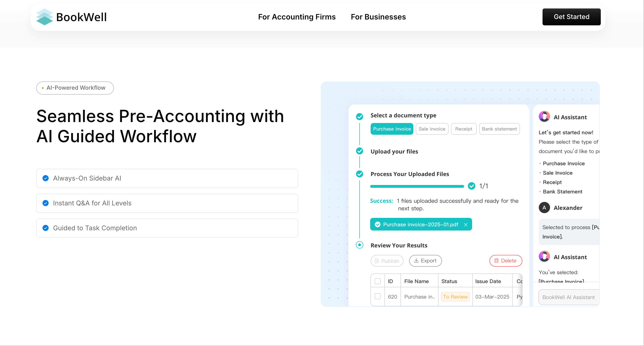Click the 03-Mar-2025 issue date cell
Image resolution: width=644 pixels, height=346 pixels.
click(492, 297)
